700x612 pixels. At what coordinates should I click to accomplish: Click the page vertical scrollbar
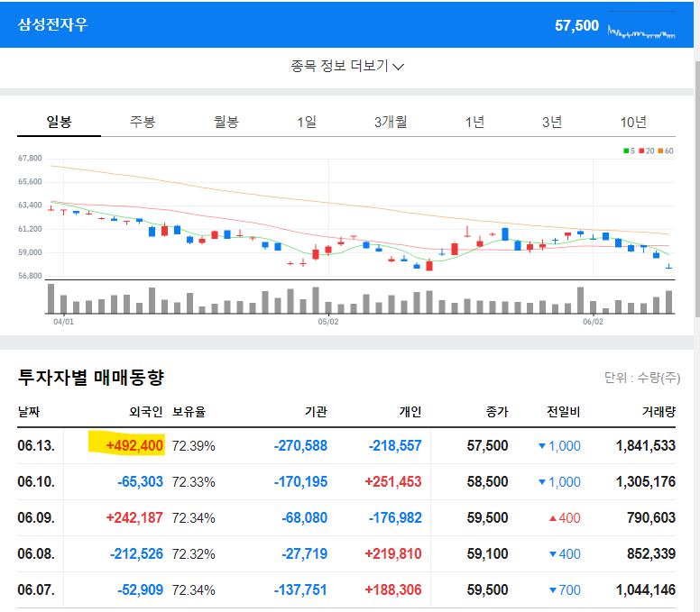[697, 189]
